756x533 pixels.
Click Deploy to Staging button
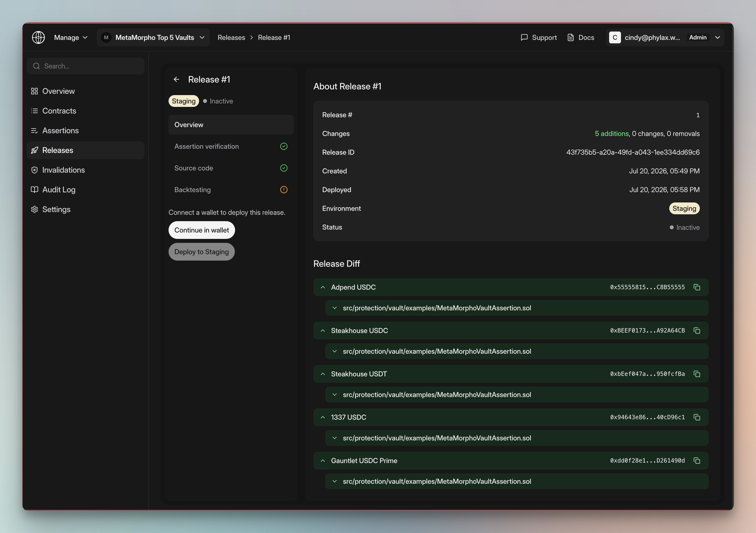(202, 252)
